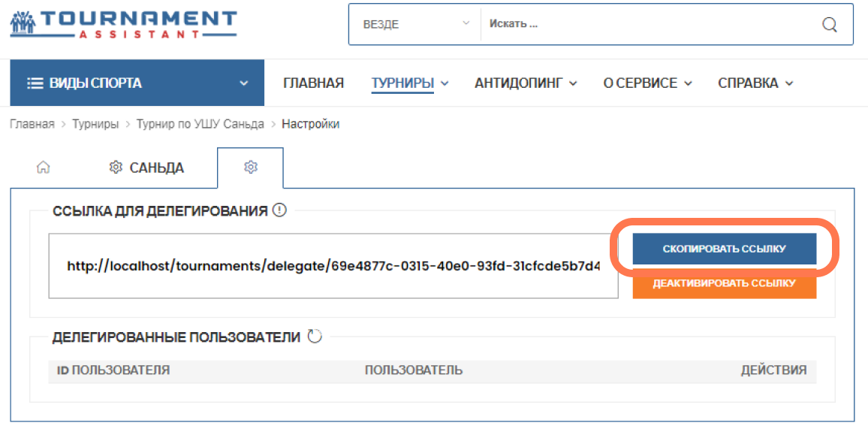Select the gear-only settings tab
The image size is (868, 435).
pyautogui.click(x=251, y=168)
